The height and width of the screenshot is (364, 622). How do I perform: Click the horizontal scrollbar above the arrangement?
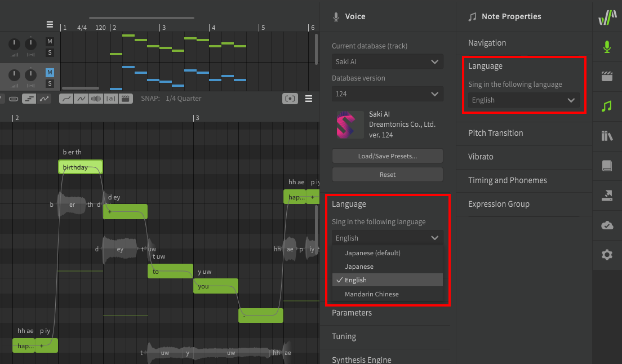[141, 18]
